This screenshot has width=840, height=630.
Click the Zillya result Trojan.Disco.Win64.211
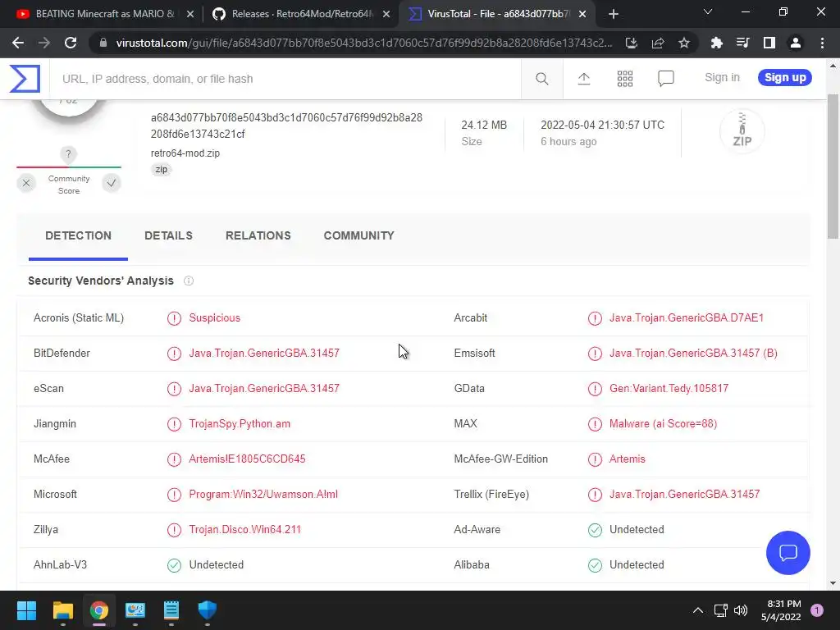coord(244,530)
